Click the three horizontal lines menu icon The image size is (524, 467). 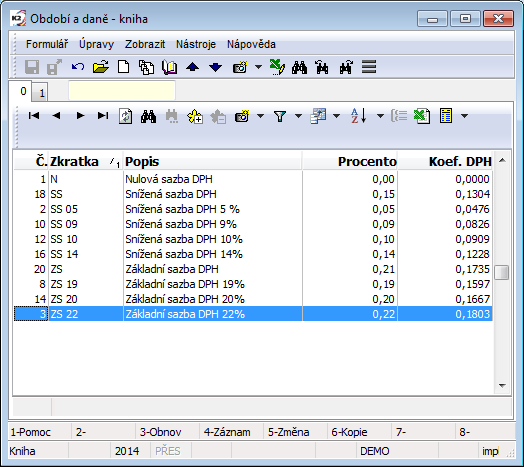(369, 67)
